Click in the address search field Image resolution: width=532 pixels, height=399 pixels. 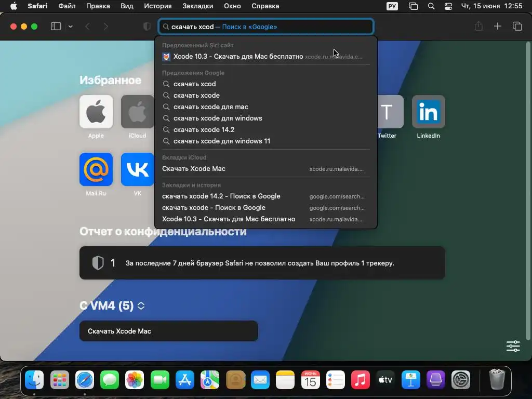(x=266, y=26)
